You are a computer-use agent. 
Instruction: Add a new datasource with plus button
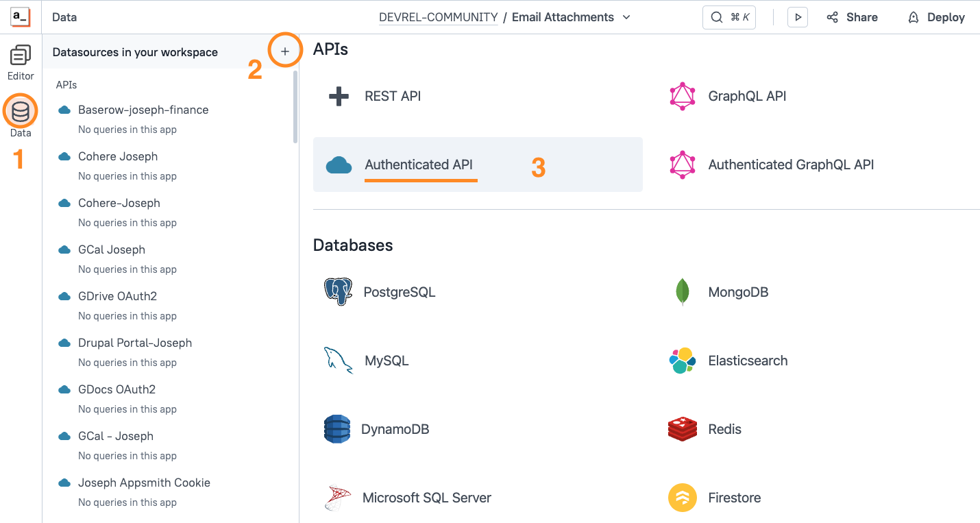(285, 51)
